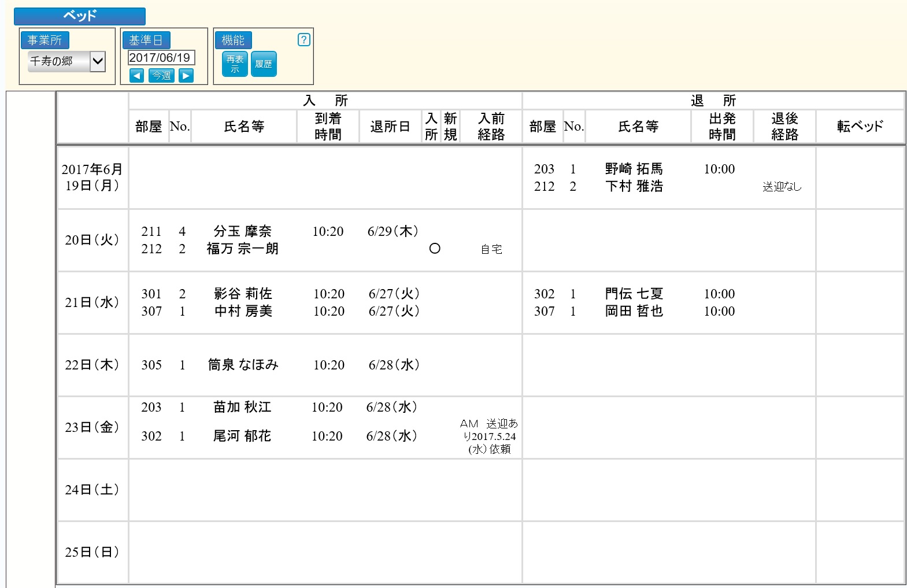Click the ベッド header tab
This screenshot has height=588, width=907.
[x=80, y=16]
